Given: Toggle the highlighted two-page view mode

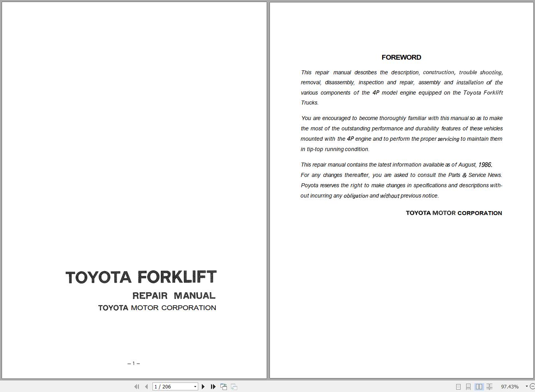Looking at the screenshot, I should (479, 386).
